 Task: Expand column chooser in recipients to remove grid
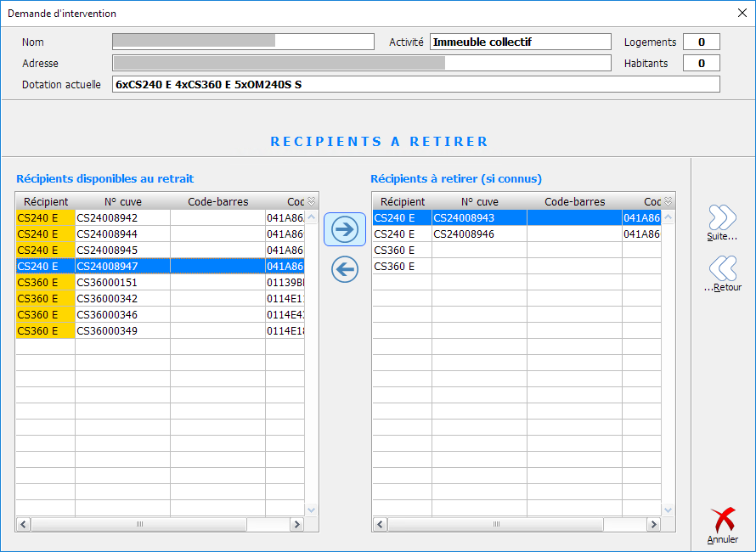(668, 201)
